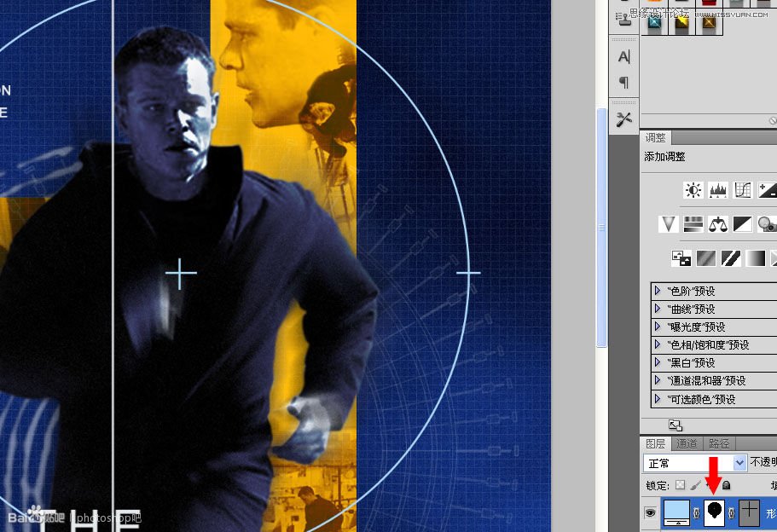Viewport: 777px width, 532px height.
Task: Open the Character panel
Action: (x=624, y=56)
